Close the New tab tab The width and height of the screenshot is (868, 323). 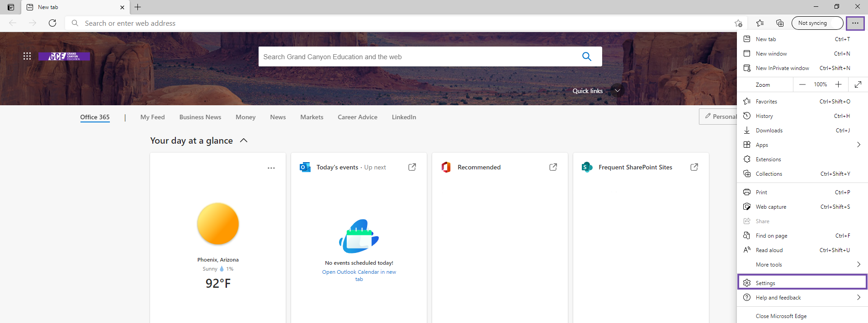(122, 7)
